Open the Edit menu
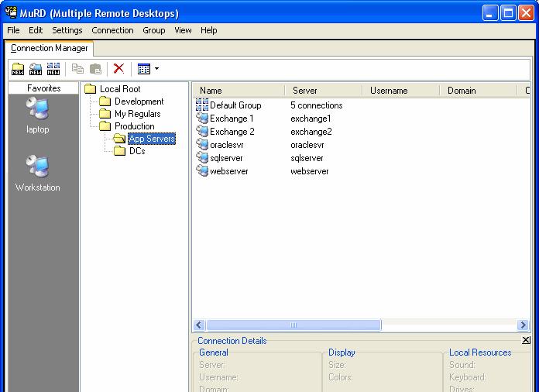 click(36, 30)
